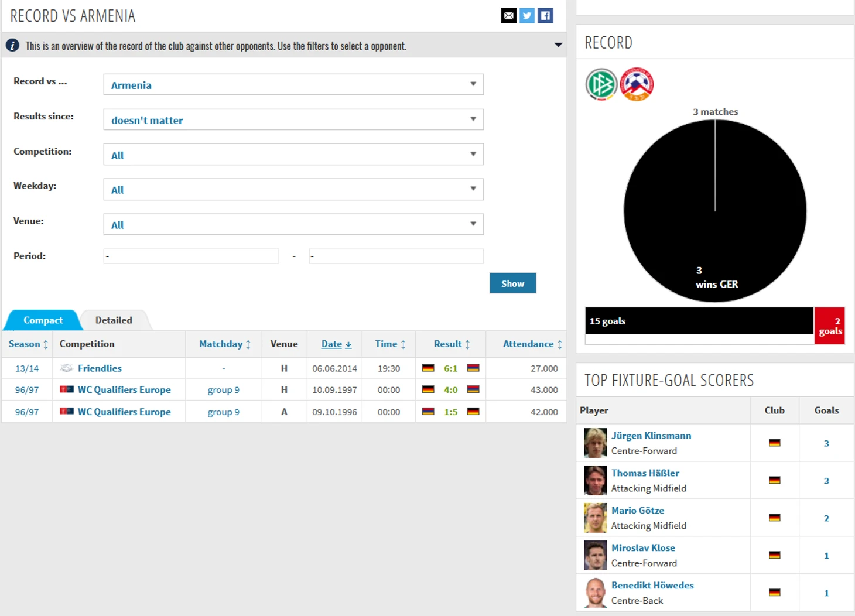Sort matches by Date column

[x=336, y=344]
